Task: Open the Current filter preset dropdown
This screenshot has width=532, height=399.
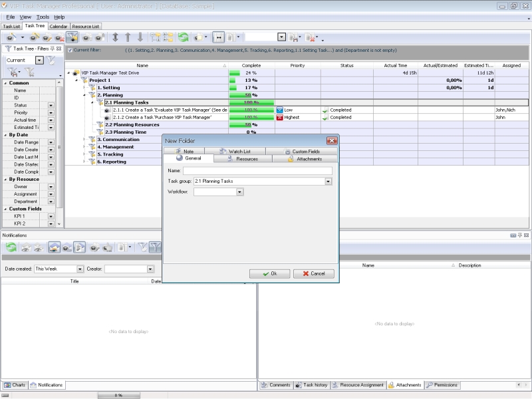Action: (x=39, y=60)
